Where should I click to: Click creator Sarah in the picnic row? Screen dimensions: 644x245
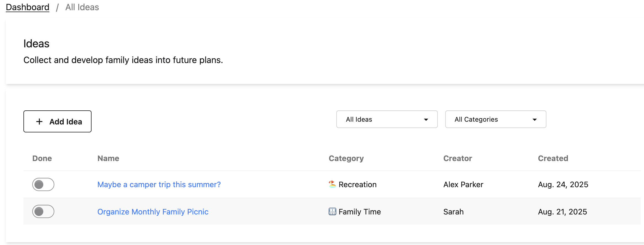[x=453, y=212]
